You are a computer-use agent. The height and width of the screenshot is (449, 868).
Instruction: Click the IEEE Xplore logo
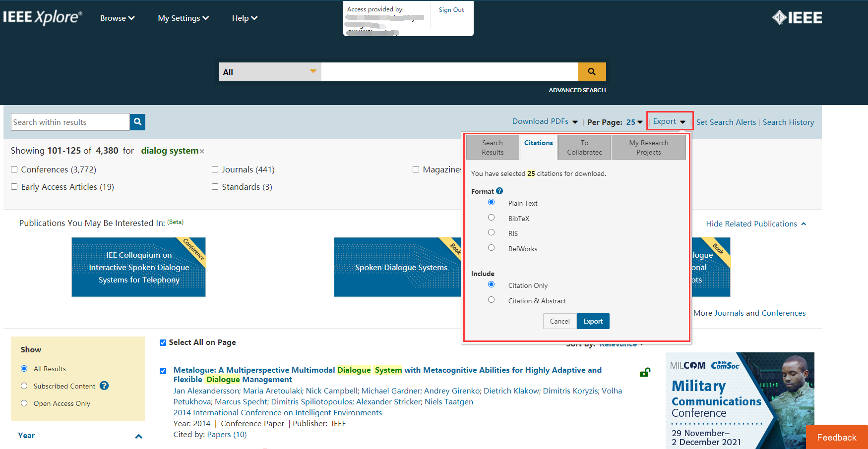point(43,17)
